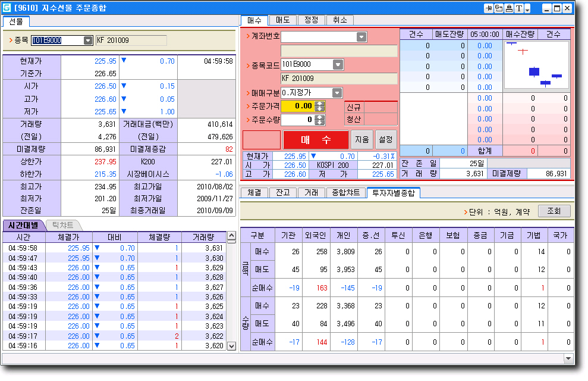Pin the window using the pushpin icon
This screenshot has height=381, width=588.
click(x=489, y=8)
